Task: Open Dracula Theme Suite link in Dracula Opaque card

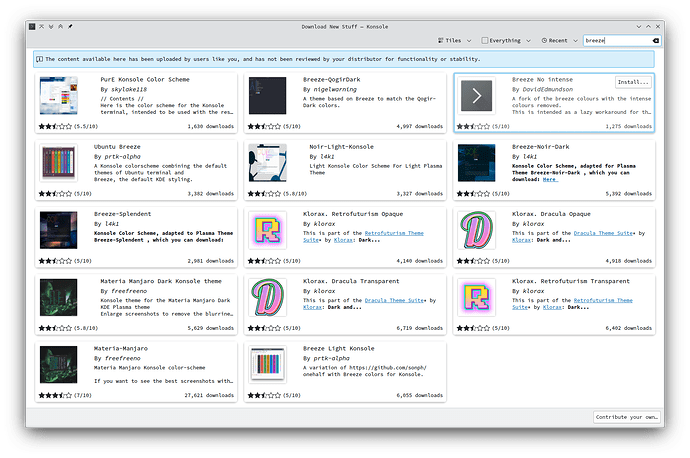Action: 603,233
